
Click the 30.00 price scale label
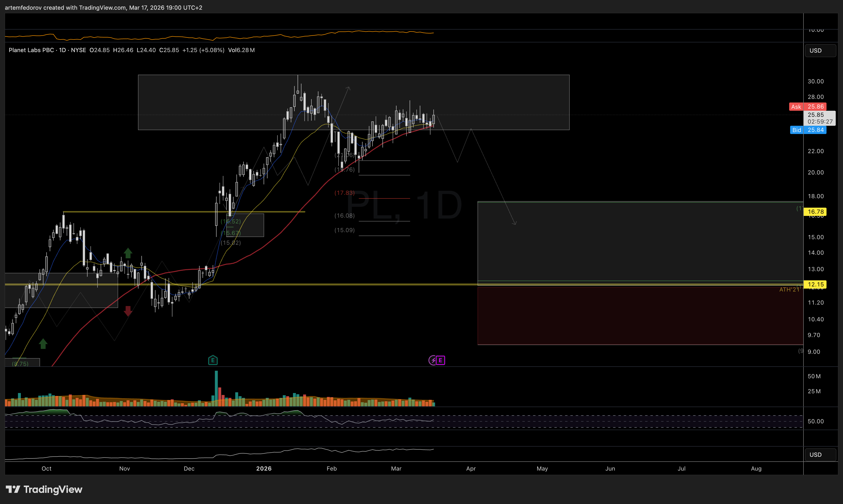[816, 81]
